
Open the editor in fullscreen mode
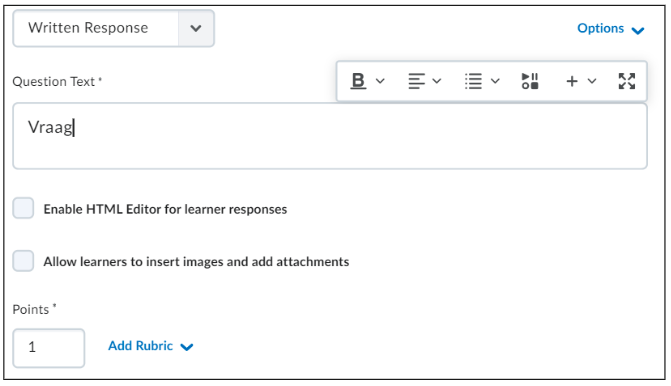click(627, 81)
